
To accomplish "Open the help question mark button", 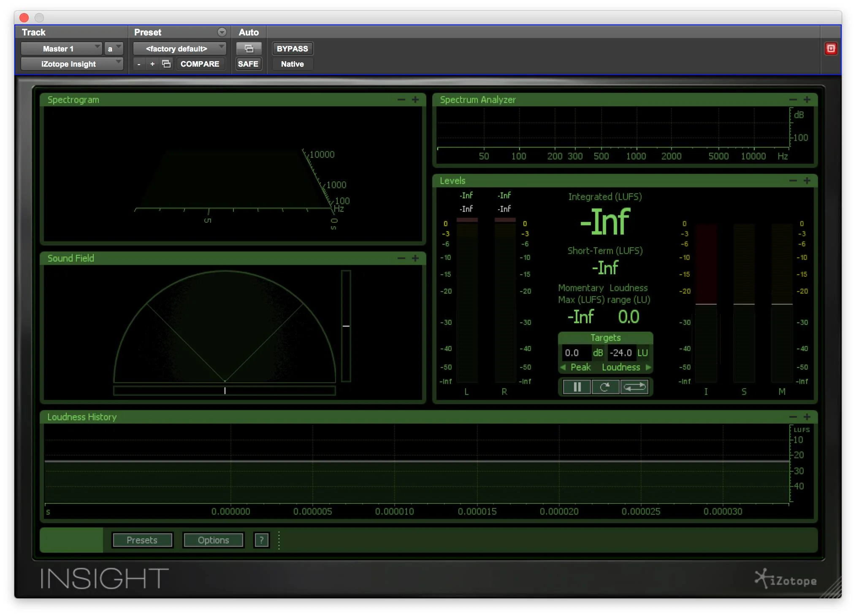I will click(261, 540).
